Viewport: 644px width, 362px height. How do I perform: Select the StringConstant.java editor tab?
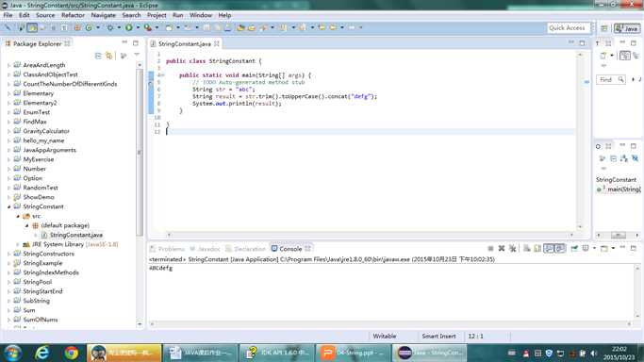tap(185, 43)
